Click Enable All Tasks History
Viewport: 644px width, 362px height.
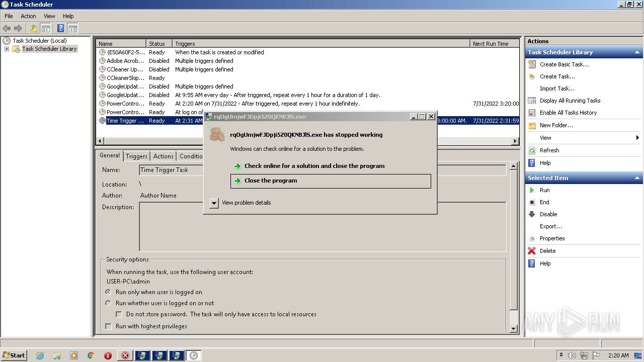(568, 113)
